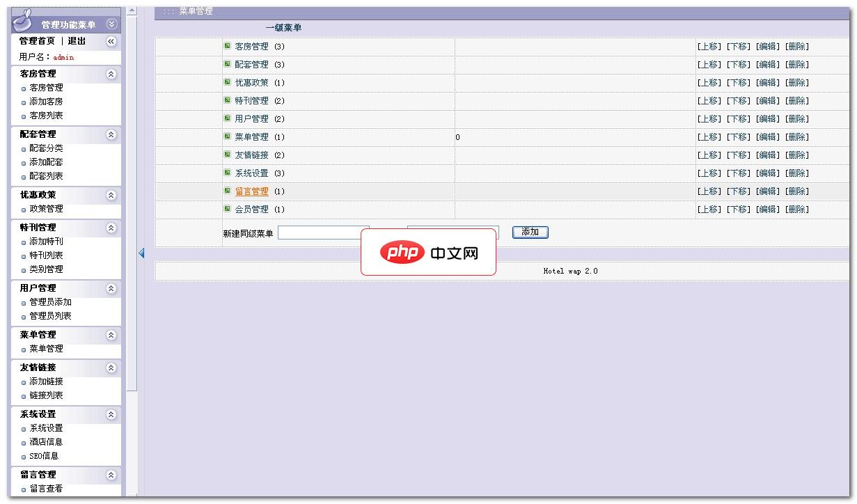Click 下移 for the 客房管理 row
The image size is (857, 504).
(738, 47)
